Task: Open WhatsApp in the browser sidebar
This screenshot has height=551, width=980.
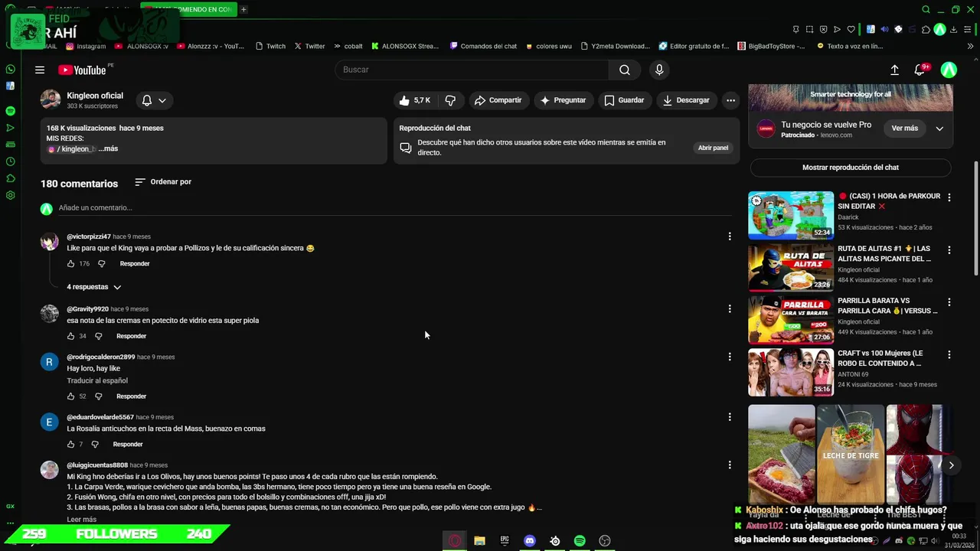Action: pos(10,70)
